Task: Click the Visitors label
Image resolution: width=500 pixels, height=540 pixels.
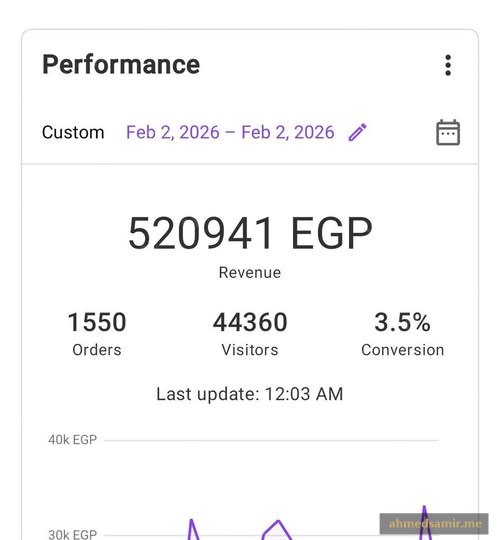Action: pyautogui.click(x=250, y=350)
